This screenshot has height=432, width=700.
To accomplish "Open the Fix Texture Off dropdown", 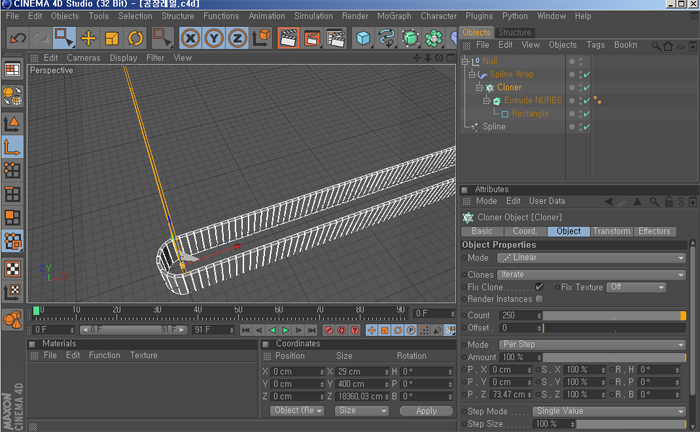I will 636,287.
